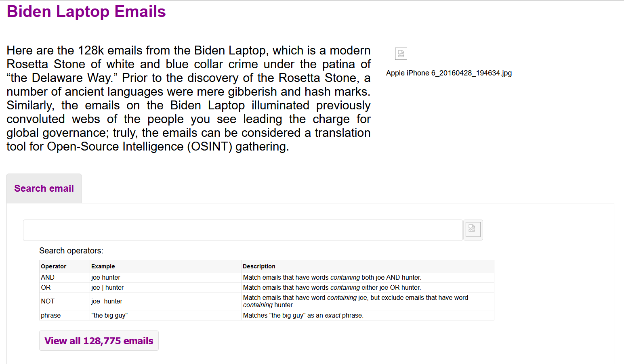Screen dimensions: 624x364
Task: Click the OR operator cell
Action: click(65, 287)
